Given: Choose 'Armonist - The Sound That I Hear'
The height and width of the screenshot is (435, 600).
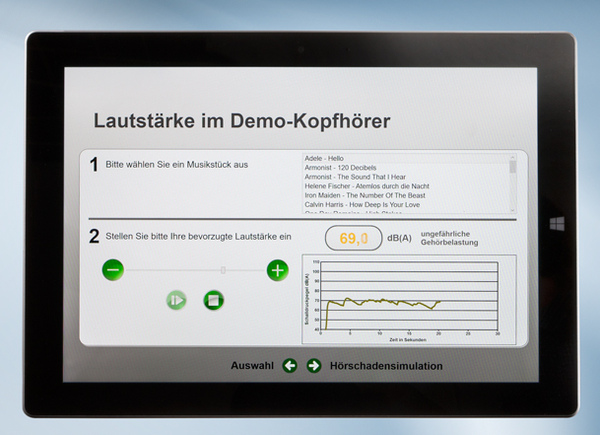Looking at the screenshot, I should pos(407,177).
